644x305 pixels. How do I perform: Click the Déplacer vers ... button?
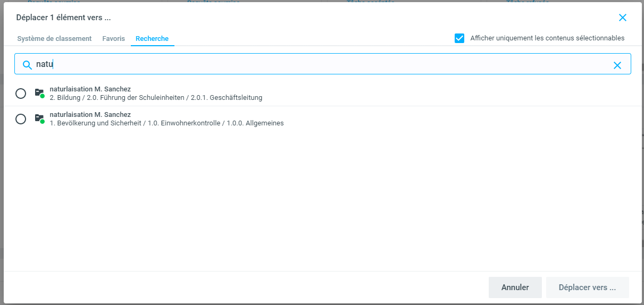click(587, 287)
